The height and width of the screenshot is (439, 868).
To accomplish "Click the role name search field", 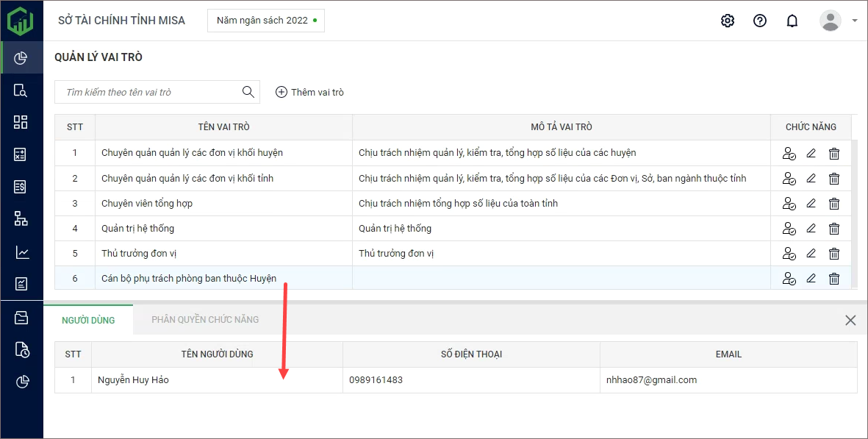I will 147,92.
